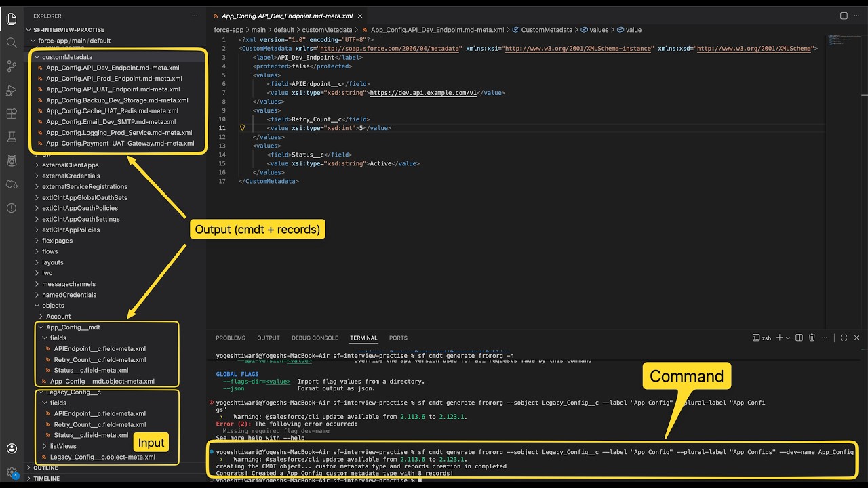Select the App_Config.API_Dev_Endpoint.md-meta.xml editor tab
This screenshot has height=488, width=868.
pyautogui.click(x=287, y=16)
